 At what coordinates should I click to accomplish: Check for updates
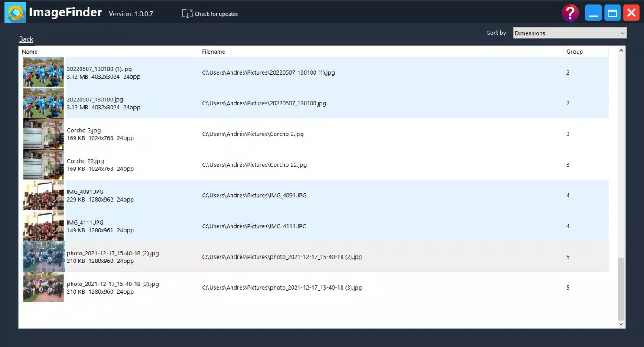point(216,14)
